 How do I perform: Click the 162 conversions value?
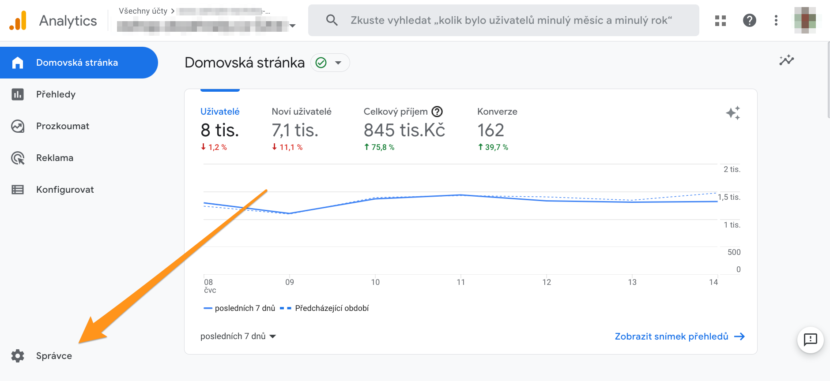pos(491,130)
